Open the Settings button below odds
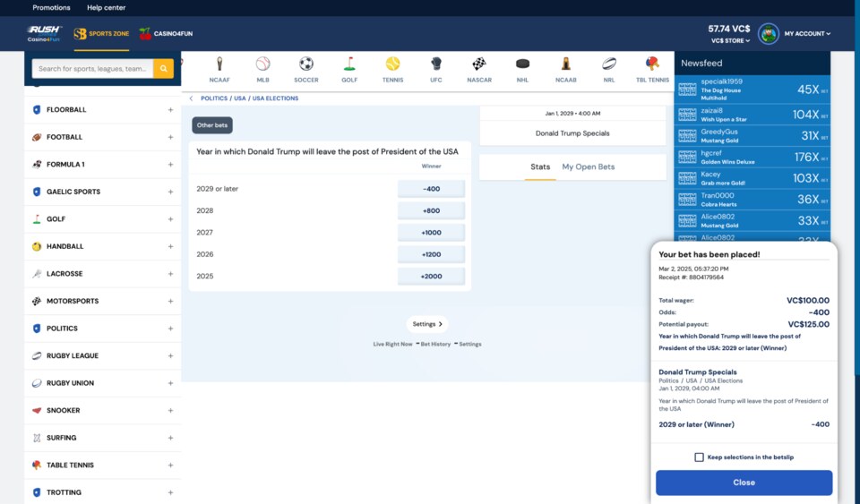Image resolution: width=860 pixels, height=504 pixels. click(x=427, y=324)
